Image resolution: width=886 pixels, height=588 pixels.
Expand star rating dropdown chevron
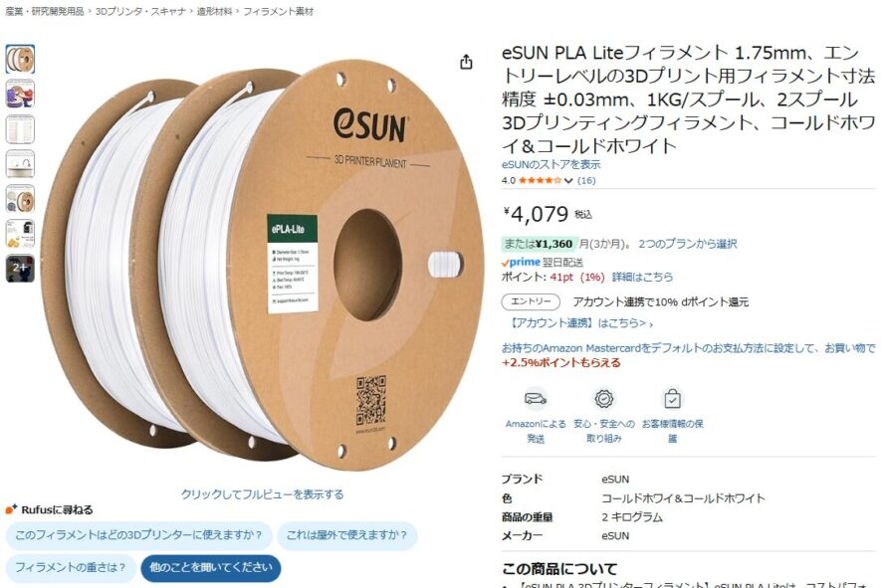[568, 181]
